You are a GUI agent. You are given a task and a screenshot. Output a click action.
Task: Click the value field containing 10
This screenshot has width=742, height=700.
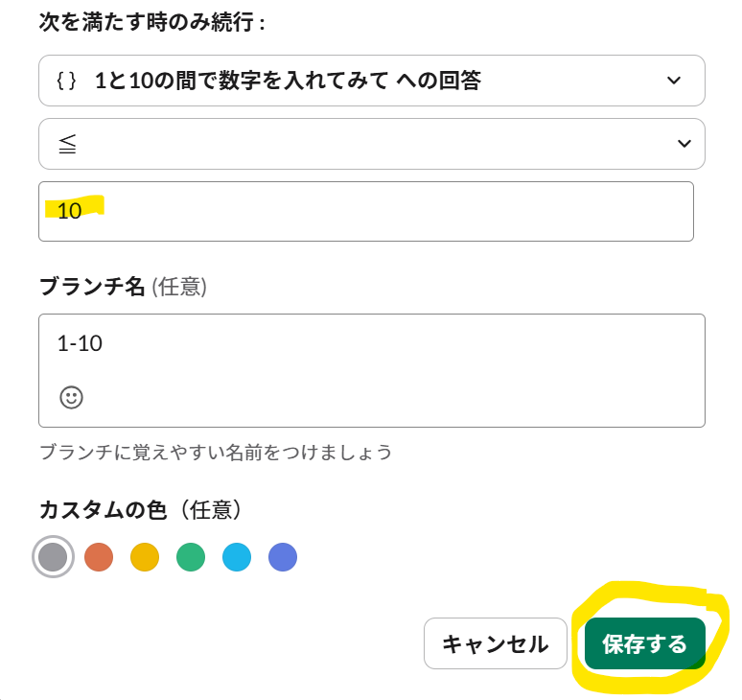366,211
